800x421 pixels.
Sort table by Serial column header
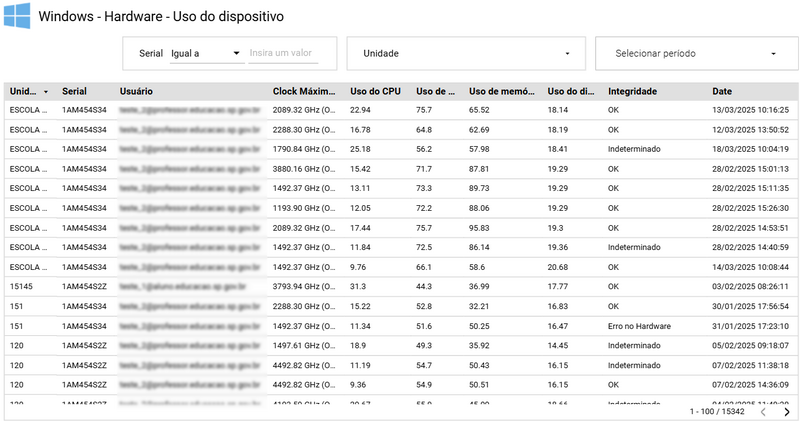coord(74,91)
